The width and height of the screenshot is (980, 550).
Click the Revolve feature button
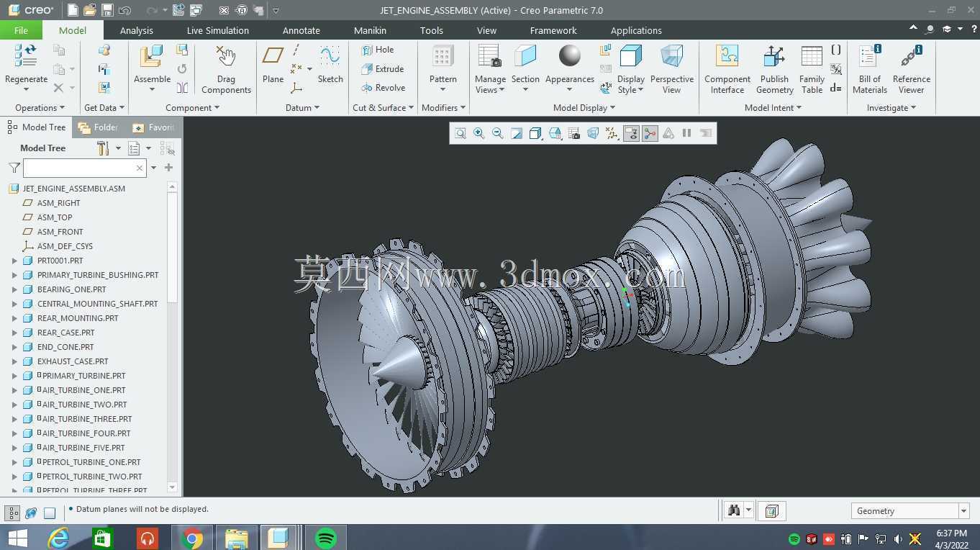[x=384, y=88]
